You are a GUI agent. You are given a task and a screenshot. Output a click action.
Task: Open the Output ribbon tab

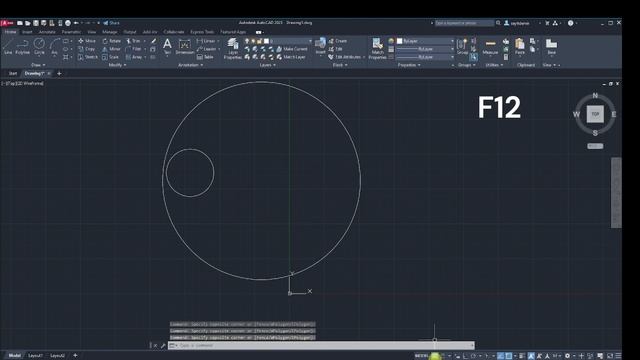point(129,31)
